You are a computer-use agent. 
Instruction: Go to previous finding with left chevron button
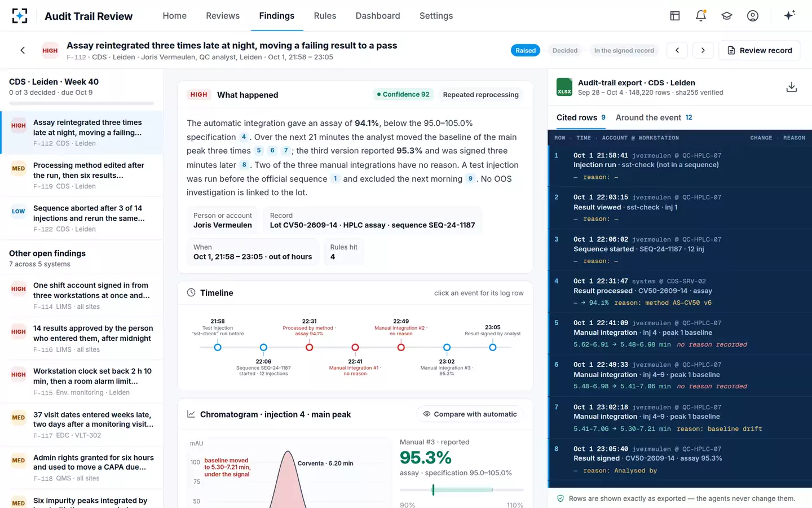[677, 50]
